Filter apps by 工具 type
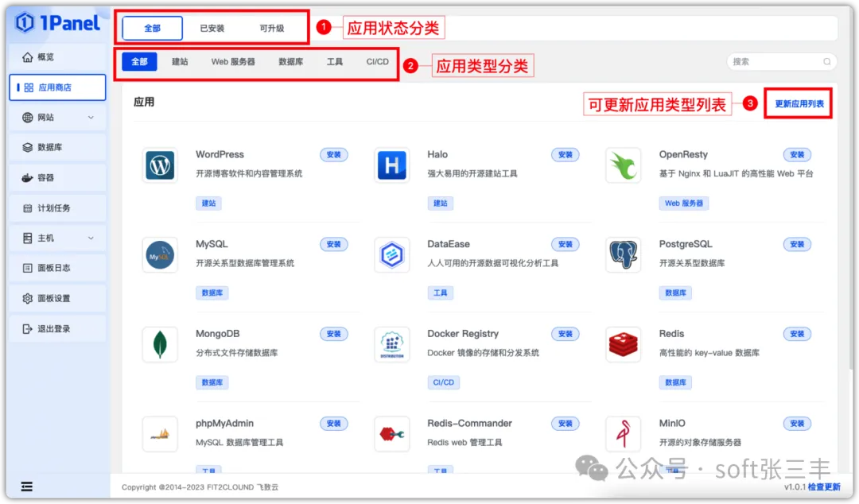Screen dimensions: 859x504 click(x=335, y=62)
